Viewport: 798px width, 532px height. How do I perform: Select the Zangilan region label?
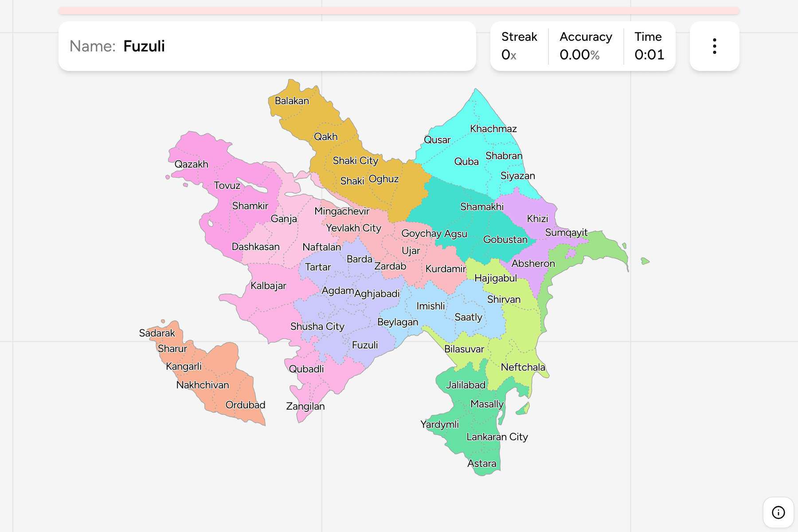[x=305, y=407]
